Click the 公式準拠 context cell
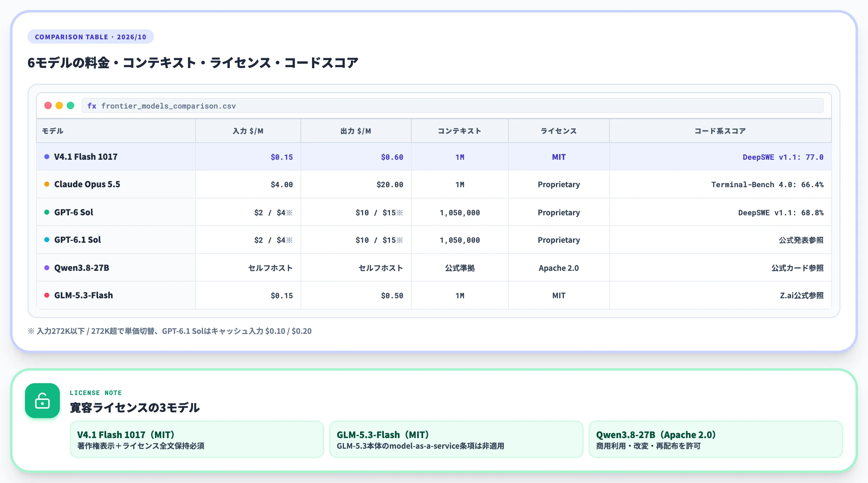 [x=460, y=268]
